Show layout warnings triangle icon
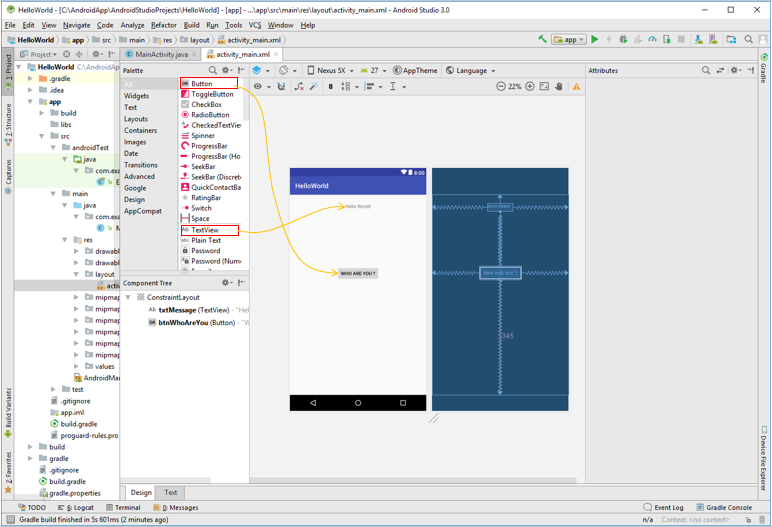The image size is (772, 527). click(x=576, y=87)
